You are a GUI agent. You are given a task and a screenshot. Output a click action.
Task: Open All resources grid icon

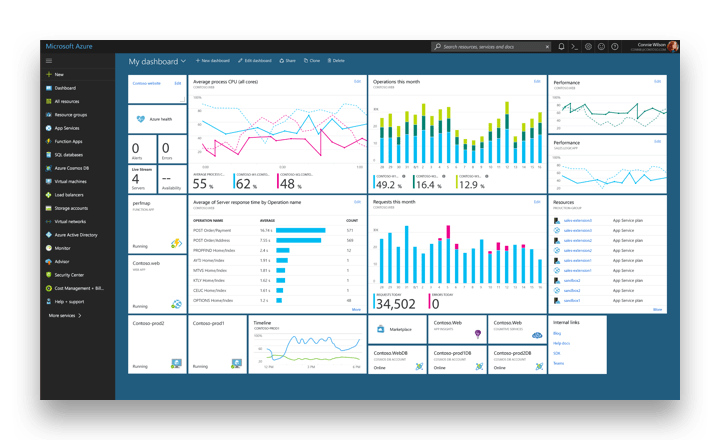pos(49,101)
